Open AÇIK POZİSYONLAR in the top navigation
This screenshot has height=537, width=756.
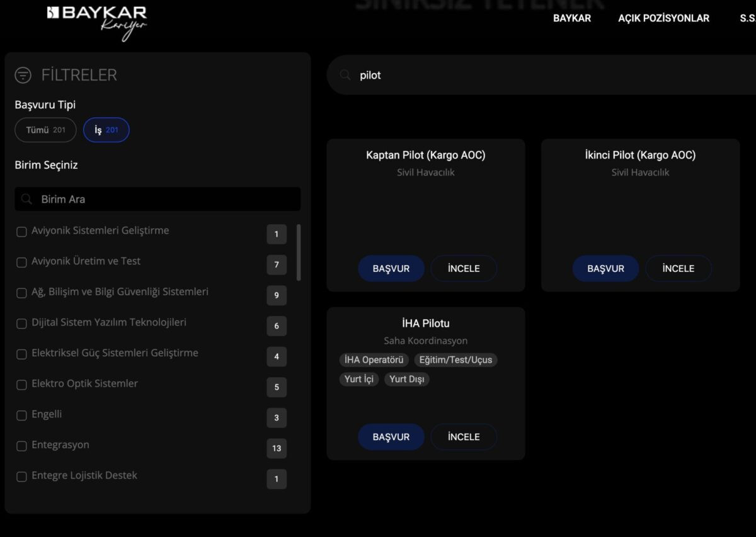tap(663, 18)
